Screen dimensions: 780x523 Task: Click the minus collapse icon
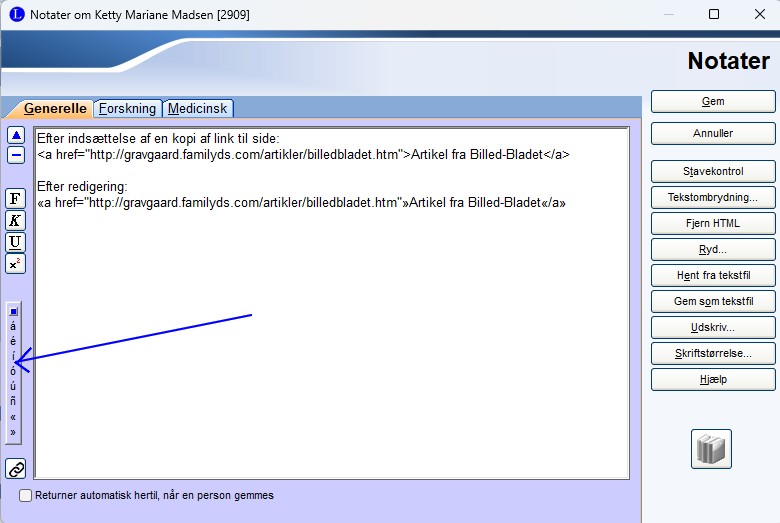[x=15, y=155]
